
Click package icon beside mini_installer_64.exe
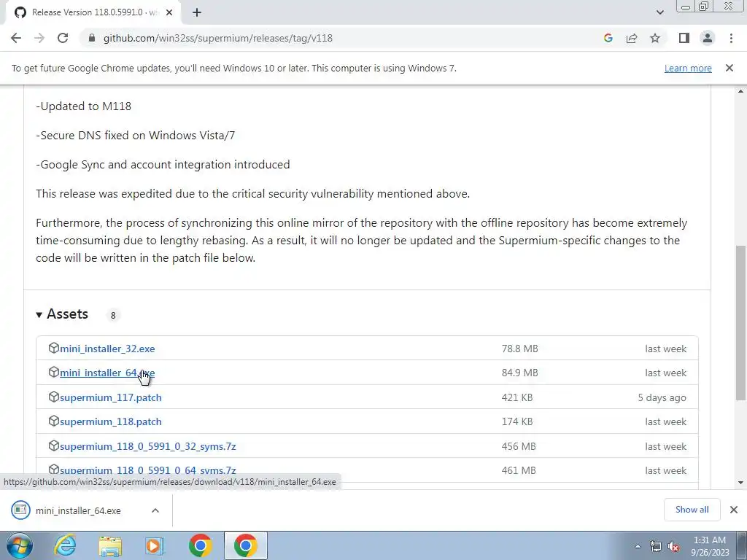pos(54,373)
